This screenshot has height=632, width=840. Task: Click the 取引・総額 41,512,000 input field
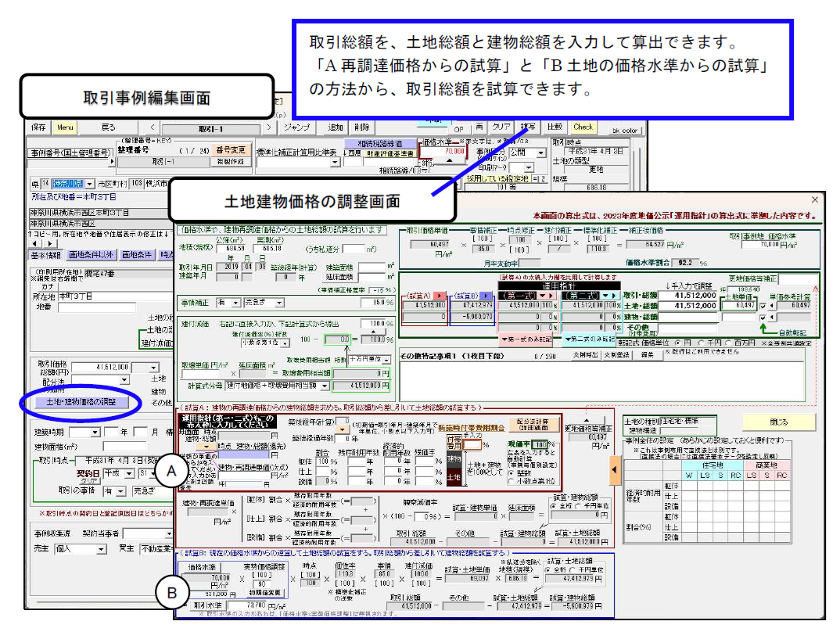[x=687, y=295]
